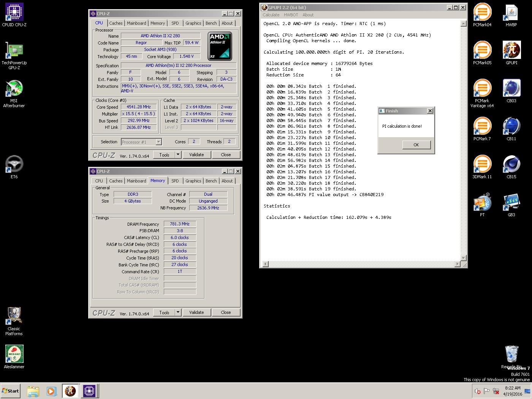Click the muted volume icon in the system tray
Image resolution: width=532 pixels, height=399 pixels.
(478, 391)
